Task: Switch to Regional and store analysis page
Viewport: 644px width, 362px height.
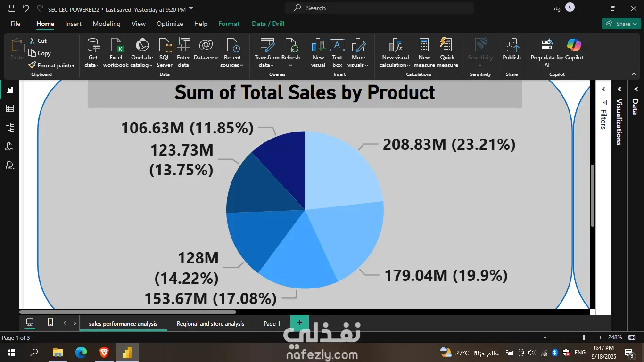Action: pos(211,324)
